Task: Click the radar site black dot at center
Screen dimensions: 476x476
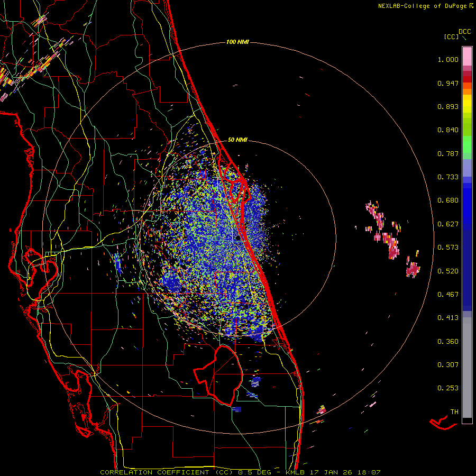Action: tap(238, 239)
